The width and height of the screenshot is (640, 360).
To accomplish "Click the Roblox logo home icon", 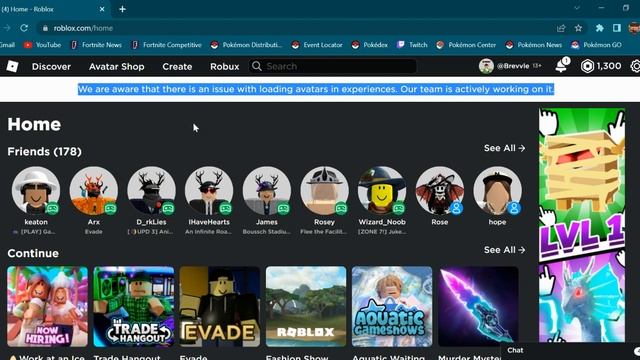I will click(12, 66).
